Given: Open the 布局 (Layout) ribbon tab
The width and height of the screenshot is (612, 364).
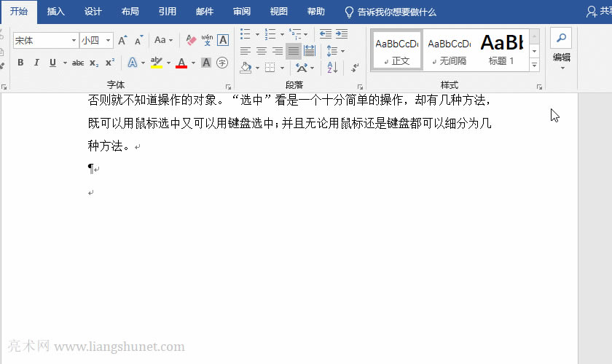Looking at the screenshot, I should [130, 12].
